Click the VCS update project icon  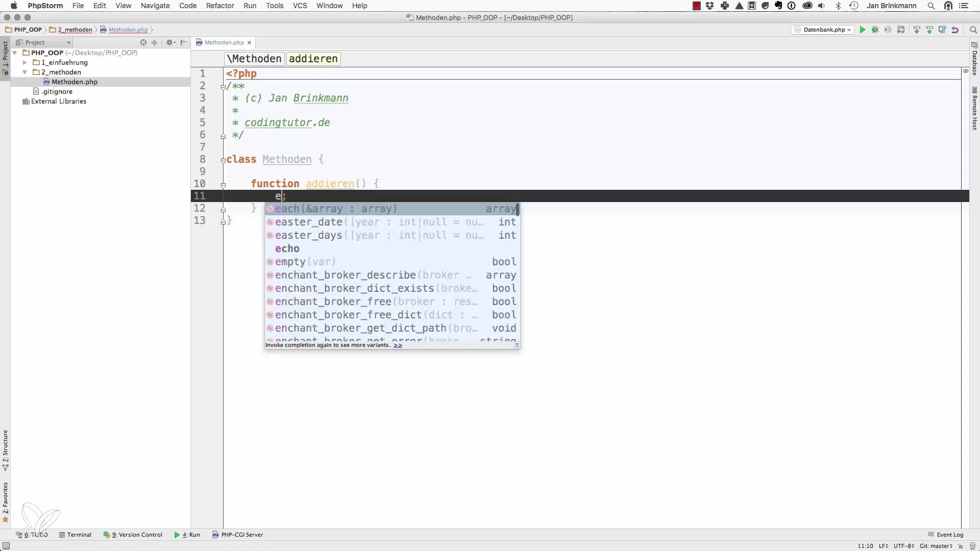coord(917,30)
